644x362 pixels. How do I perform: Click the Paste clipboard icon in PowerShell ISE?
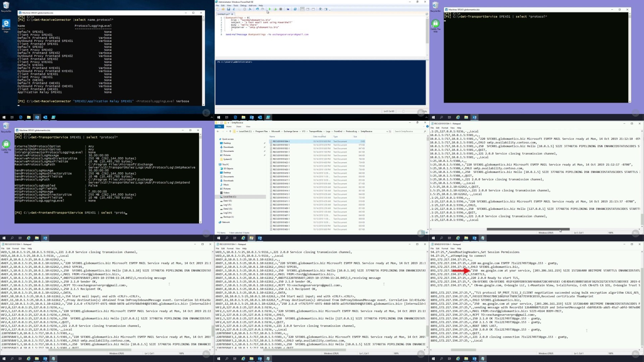point(245,9)
